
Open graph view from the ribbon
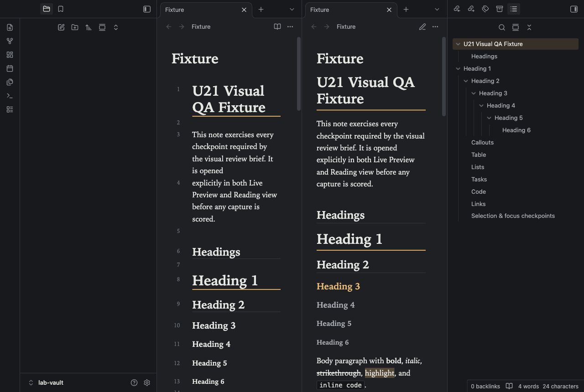[x=10, y=41]
